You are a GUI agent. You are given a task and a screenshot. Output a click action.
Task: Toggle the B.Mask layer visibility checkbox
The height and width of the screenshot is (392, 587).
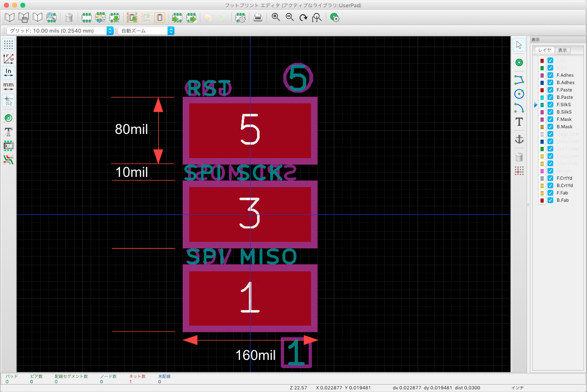point(550,127)
